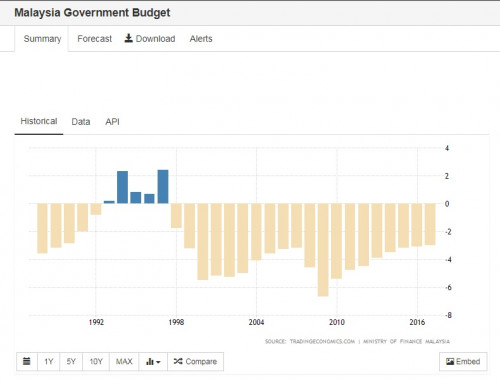
Task: Click the 1992 x-axis label
Action: click(x=96, y=322)
